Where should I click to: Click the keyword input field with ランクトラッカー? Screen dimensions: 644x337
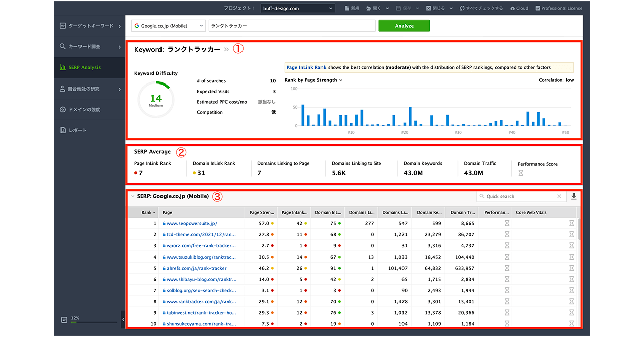[x=292, y=26]
